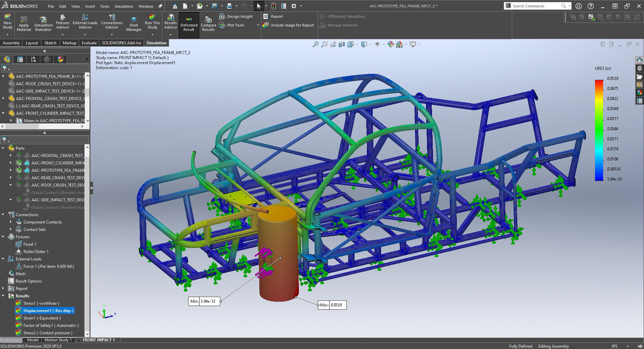Open the View Settings monitor icon
The height and width of the screenshot is (349, 644).
tap(413, 44)
